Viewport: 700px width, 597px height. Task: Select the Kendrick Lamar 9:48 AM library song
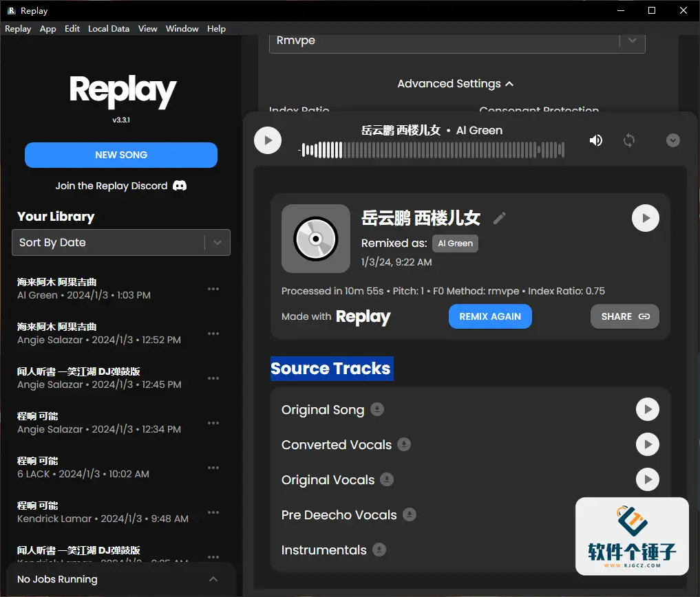tap(103, 512)
